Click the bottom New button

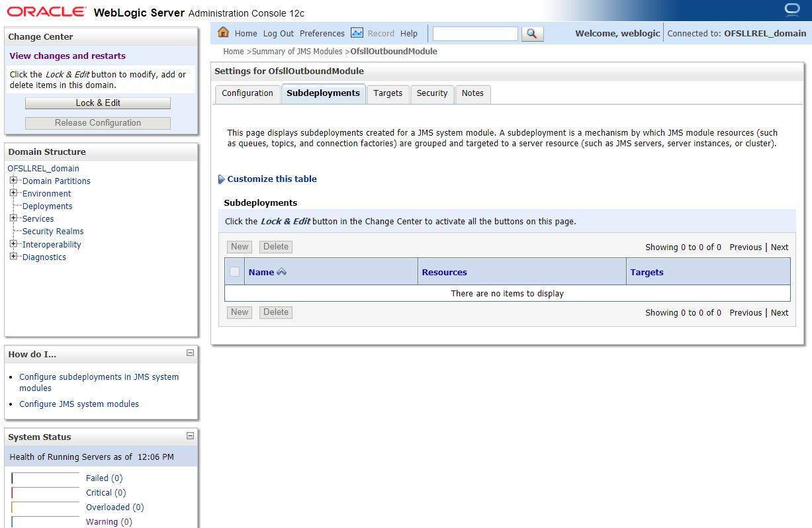[x=240, y=312]
